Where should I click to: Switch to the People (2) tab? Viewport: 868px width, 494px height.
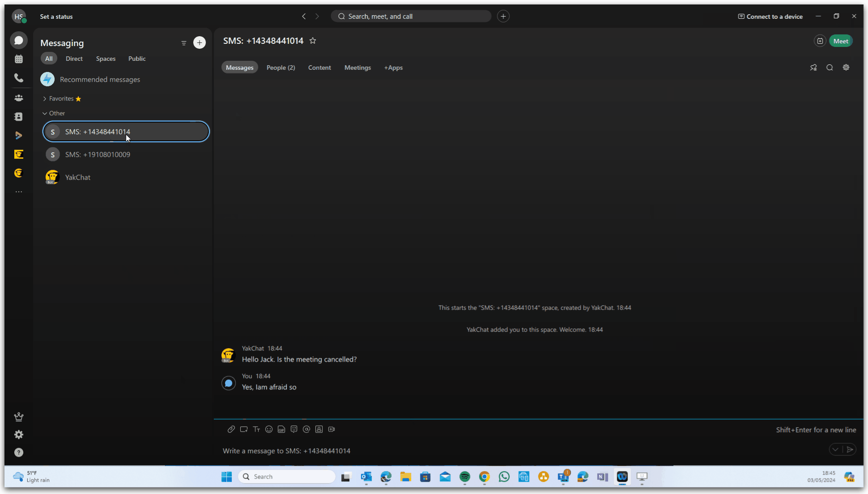pos(280,68)
